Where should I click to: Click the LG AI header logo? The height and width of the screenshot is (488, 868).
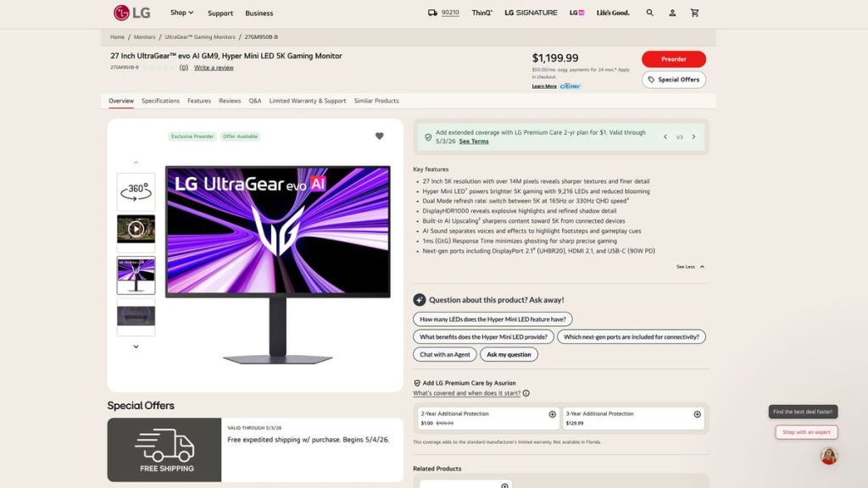click(576, 13)
